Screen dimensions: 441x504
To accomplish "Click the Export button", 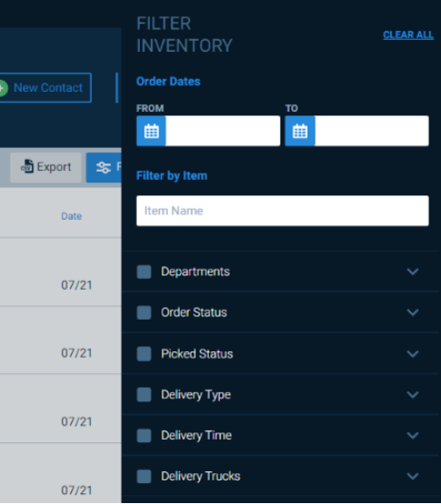I will pyautogui.click(x=45, y=167).
